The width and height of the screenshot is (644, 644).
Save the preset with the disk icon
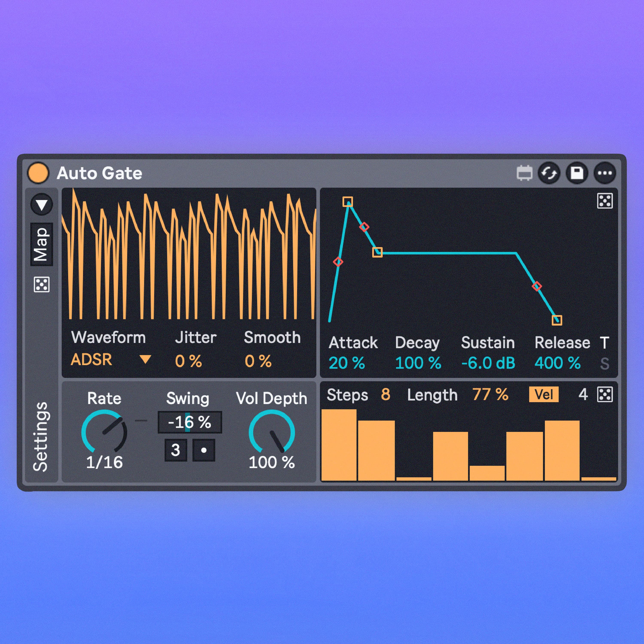point(577,173)
